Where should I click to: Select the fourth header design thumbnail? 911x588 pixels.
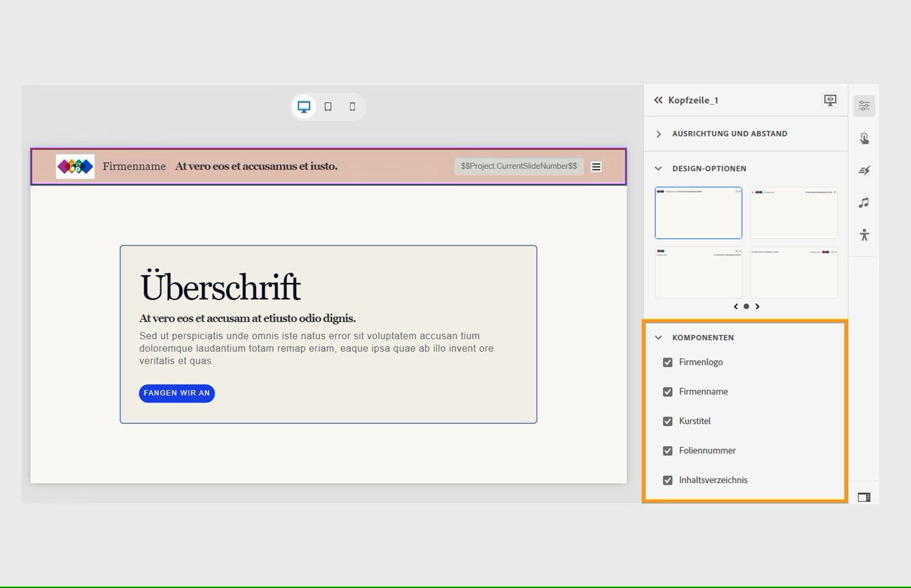794,273
